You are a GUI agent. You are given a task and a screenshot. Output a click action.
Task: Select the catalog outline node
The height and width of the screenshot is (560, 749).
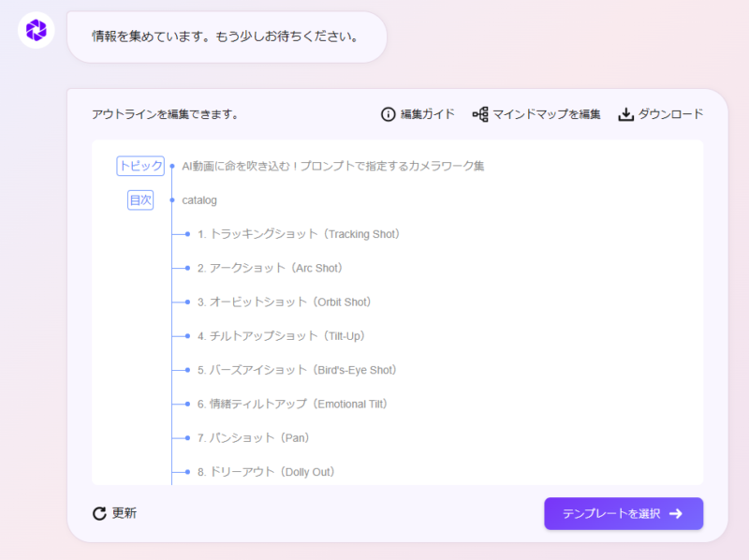tap(199, 199)
